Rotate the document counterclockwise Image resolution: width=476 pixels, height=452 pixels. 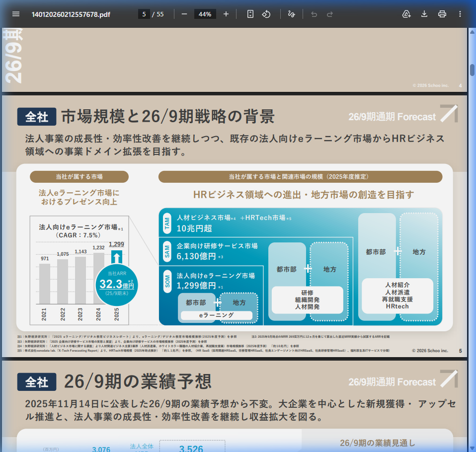tap(267, 14)
